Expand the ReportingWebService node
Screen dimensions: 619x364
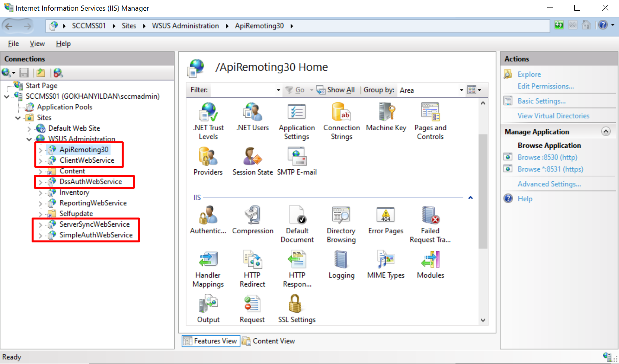click(40, 203)
